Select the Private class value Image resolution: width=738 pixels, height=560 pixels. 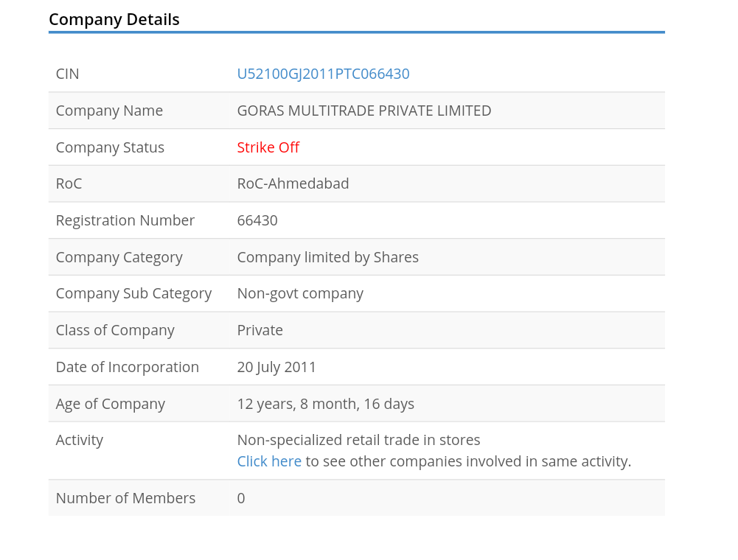(x=260, y=330)
